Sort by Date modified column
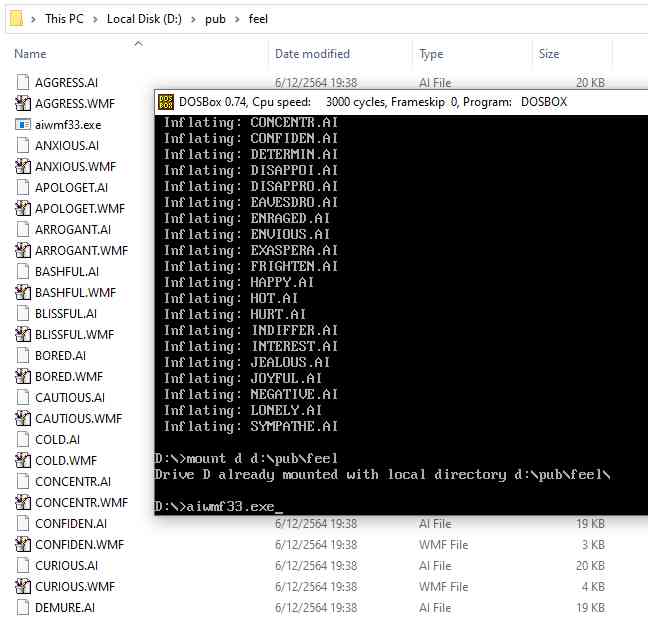 tap(312, 54)
